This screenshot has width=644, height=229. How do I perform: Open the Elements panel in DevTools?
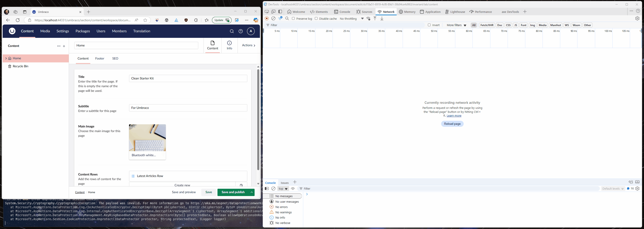(319, 12)
